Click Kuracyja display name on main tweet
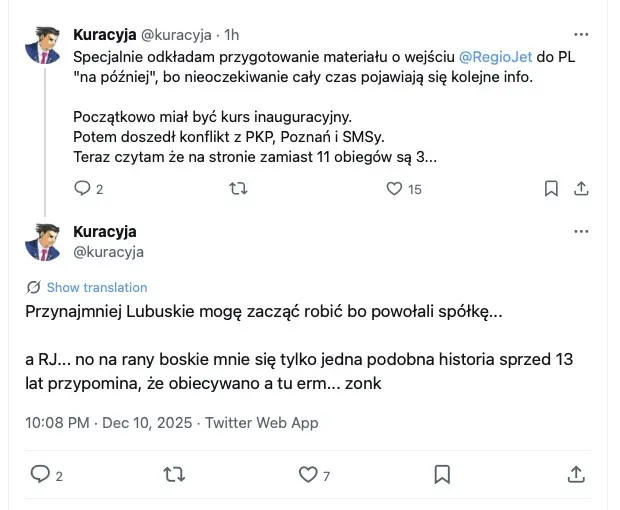The image size is (620, 510). click(x=105, y=232)
